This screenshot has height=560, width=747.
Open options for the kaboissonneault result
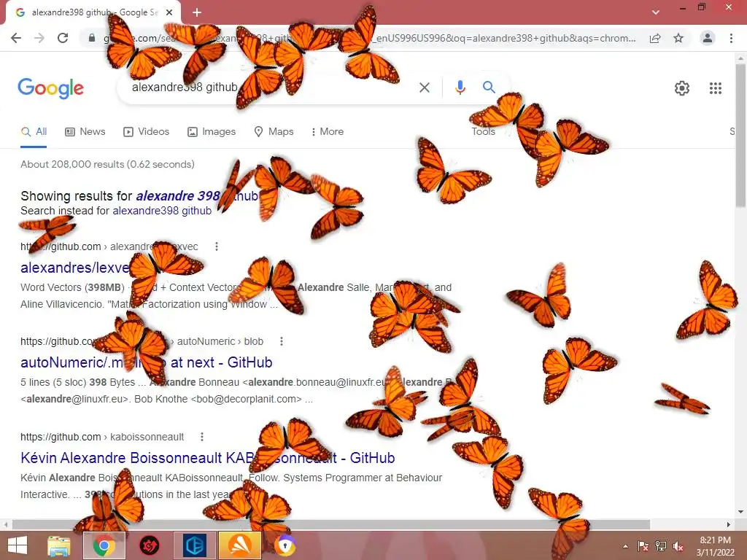point(202,437)
